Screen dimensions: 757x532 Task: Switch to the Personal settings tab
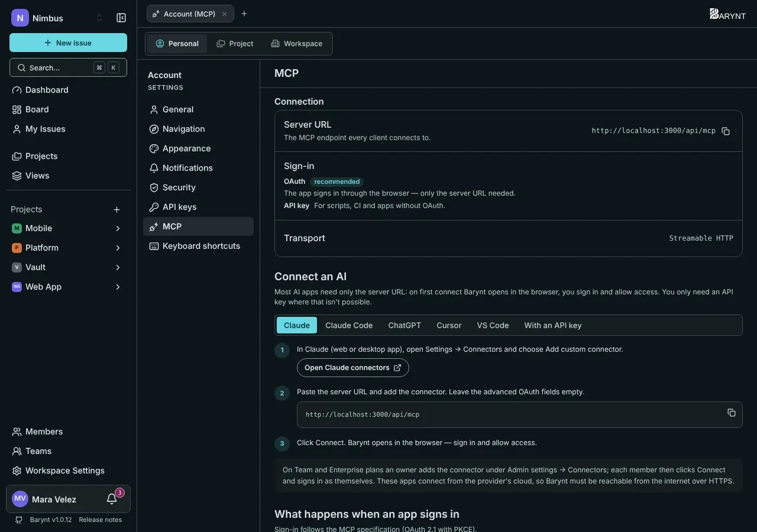click(x=177, y=44)
